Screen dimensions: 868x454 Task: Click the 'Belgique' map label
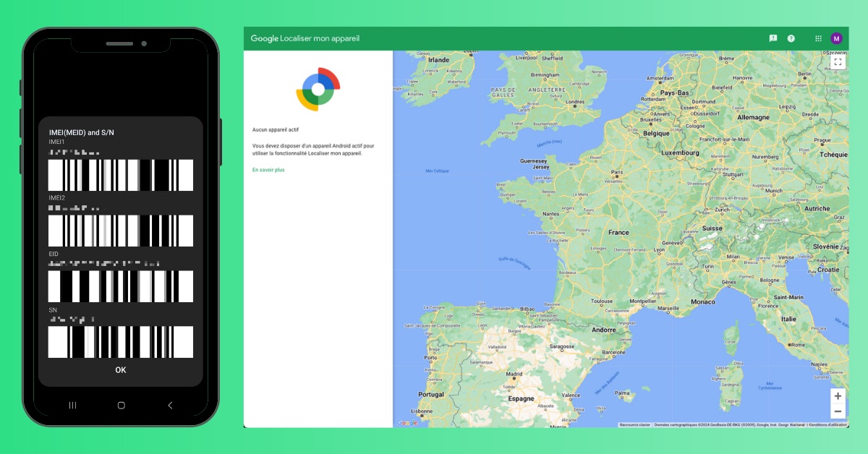[657, 133]
